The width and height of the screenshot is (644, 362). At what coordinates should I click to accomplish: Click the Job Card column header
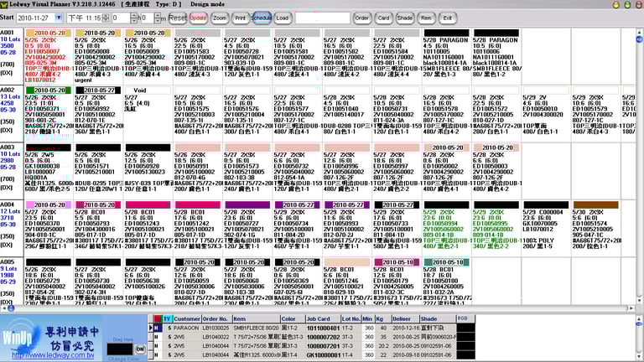pyautogui.click(x=323, y=319)
